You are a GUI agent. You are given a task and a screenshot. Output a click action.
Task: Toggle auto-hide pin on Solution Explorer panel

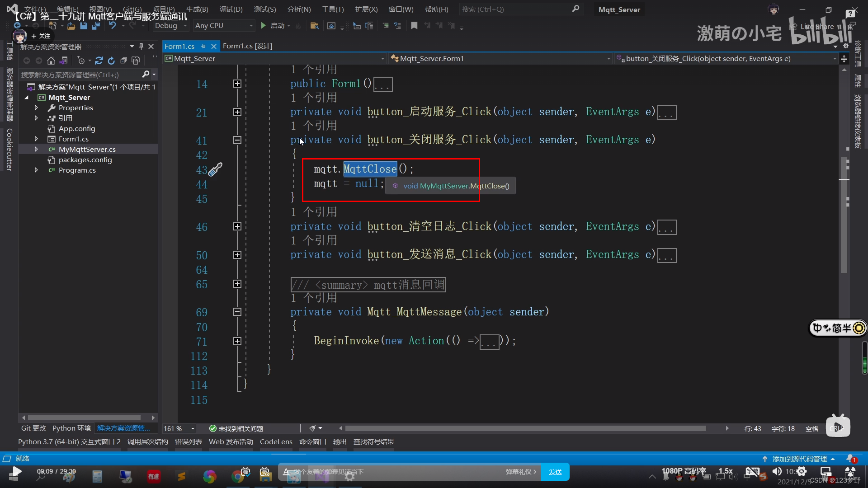click(x=141, y=46)
